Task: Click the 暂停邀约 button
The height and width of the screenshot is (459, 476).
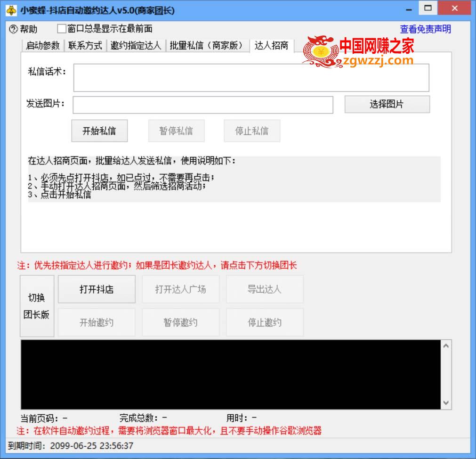Action: tap(181, 322)
